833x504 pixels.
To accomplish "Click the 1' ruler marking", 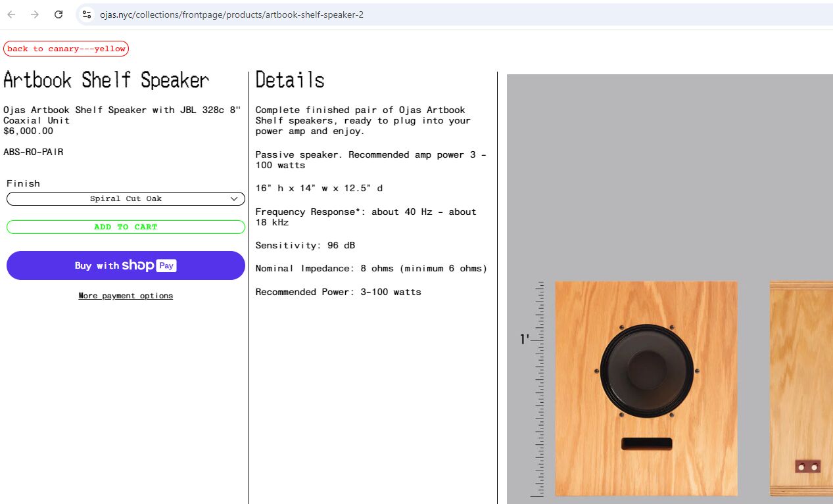I will point(525,339).
